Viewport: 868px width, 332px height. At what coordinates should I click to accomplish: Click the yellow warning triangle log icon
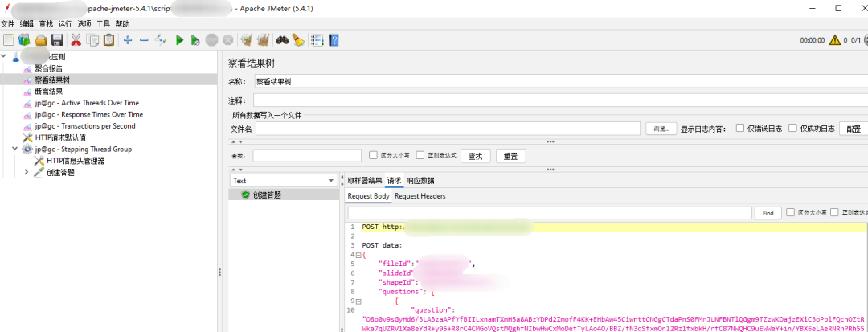[835, 40]
